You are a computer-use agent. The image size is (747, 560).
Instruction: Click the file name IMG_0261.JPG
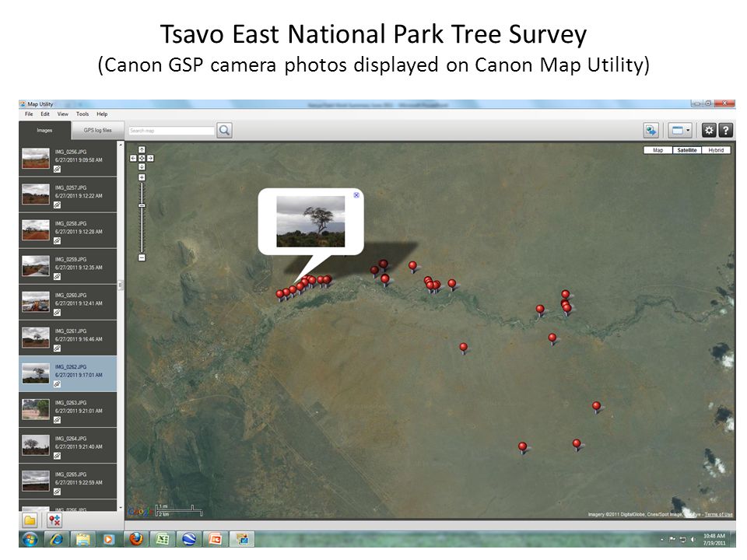pyautogui.click(x=71, y=331)
